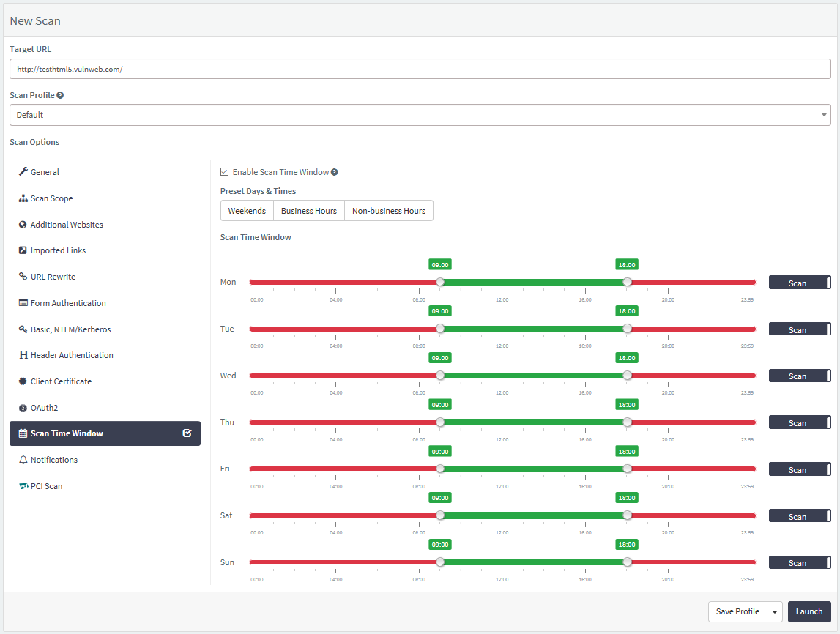Toggle the Scan switch for Monday
Screen dimensions: 840x634
[x=800, y=283]
